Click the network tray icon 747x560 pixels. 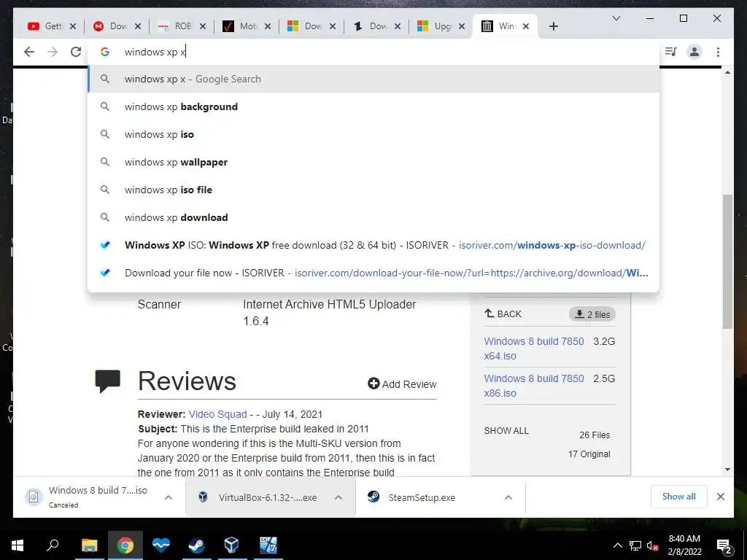635,545
